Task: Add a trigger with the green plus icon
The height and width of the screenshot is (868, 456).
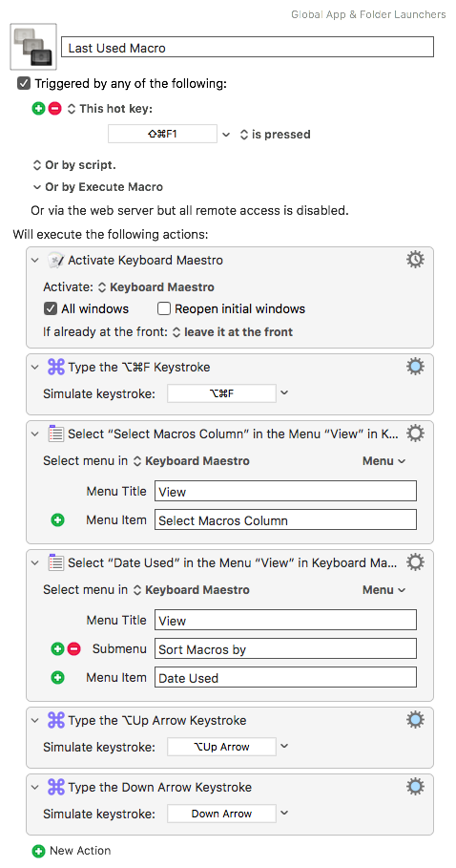Action: point(38,109)
